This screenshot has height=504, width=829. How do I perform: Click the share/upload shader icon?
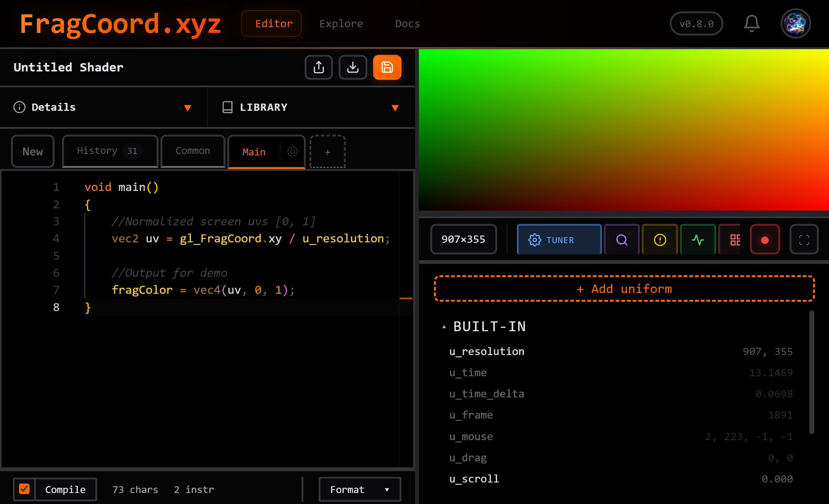(x=319, y=67)
